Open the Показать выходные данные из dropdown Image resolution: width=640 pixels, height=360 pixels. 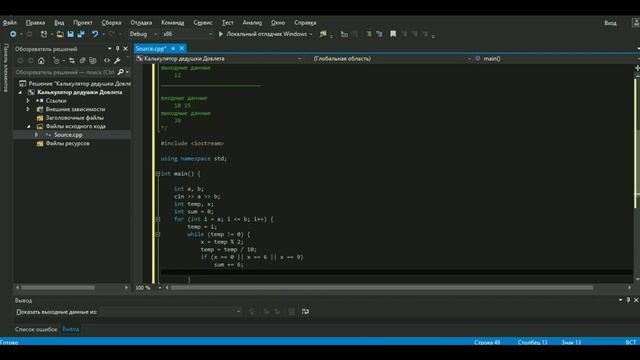(x=171, y=312)
